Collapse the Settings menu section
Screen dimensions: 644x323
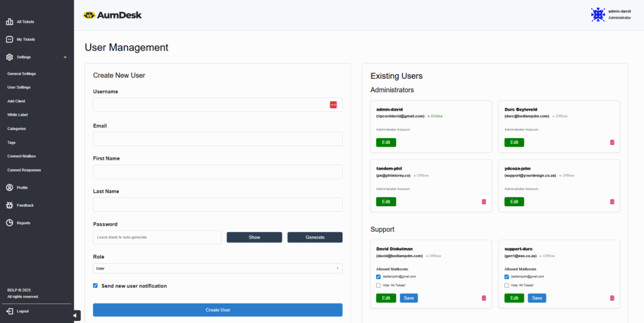(x=65, y=57)
